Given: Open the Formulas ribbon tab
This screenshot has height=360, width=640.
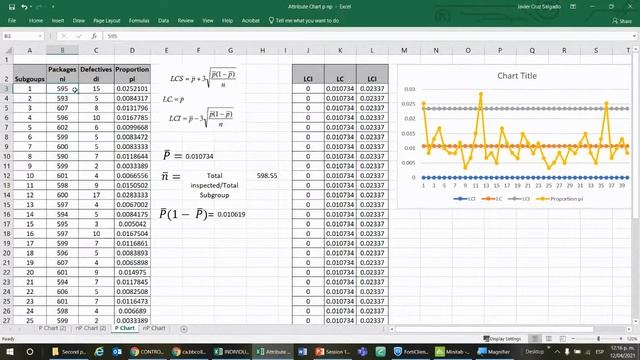Looking at the screenshot, I should (139, 20).
